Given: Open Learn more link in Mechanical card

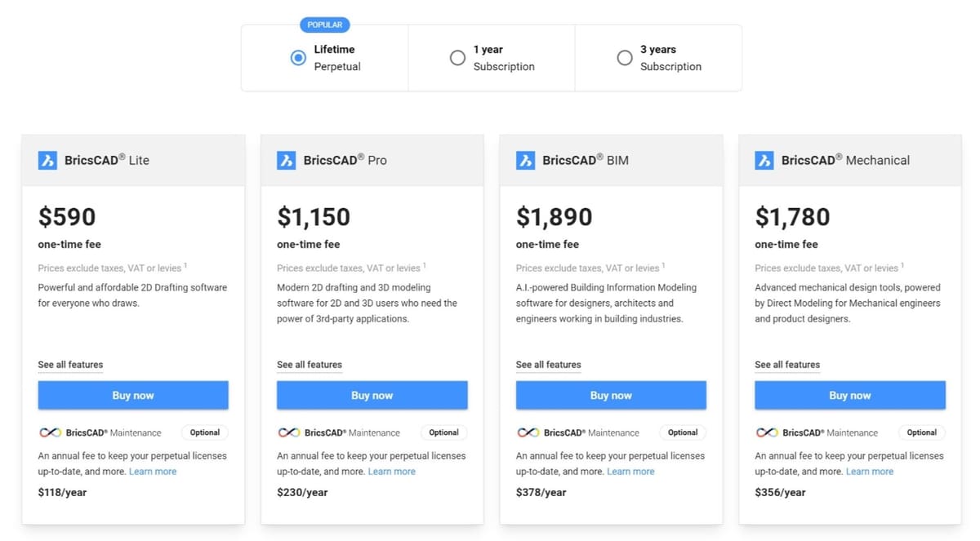Looking at the screenshot, I should coord(870,472).
